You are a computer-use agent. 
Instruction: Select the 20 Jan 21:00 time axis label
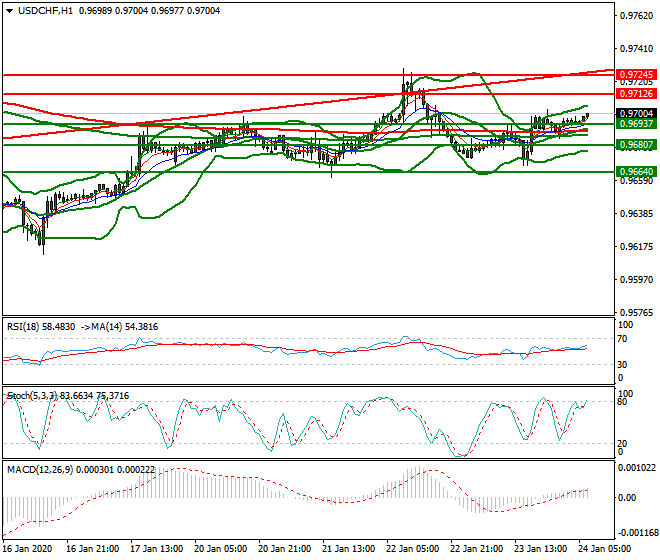tap(285, 549)
